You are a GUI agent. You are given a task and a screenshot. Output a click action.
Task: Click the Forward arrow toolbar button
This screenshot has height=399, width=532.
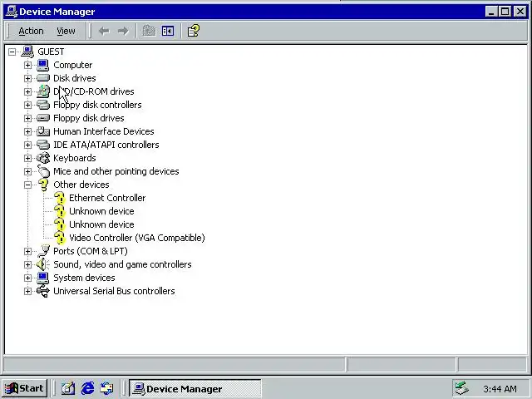(x=123, y=32)
